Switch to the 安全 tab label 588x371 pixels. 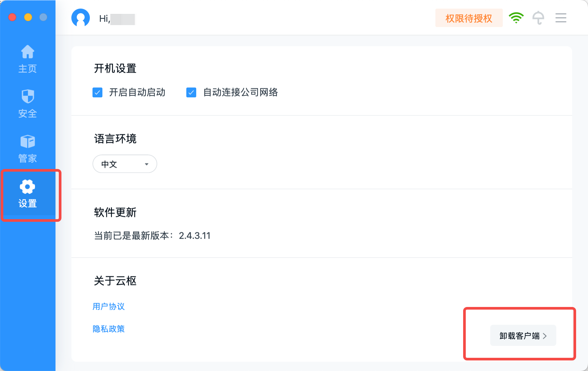tap(27, 114)
